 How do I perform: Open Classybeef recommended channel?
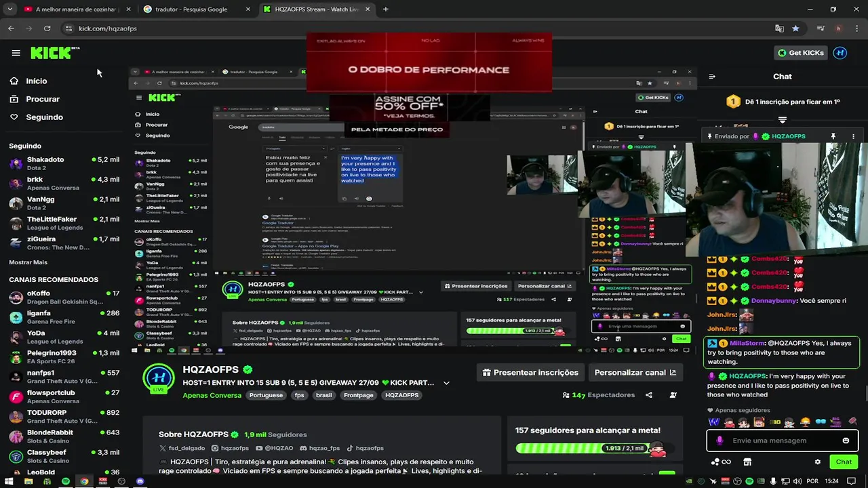[x=64, y=455]
